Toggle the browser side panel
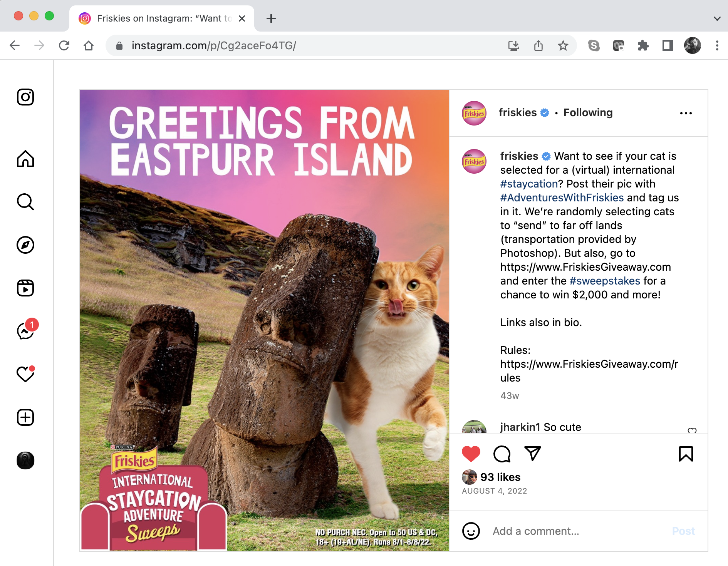 coord(668,45)
